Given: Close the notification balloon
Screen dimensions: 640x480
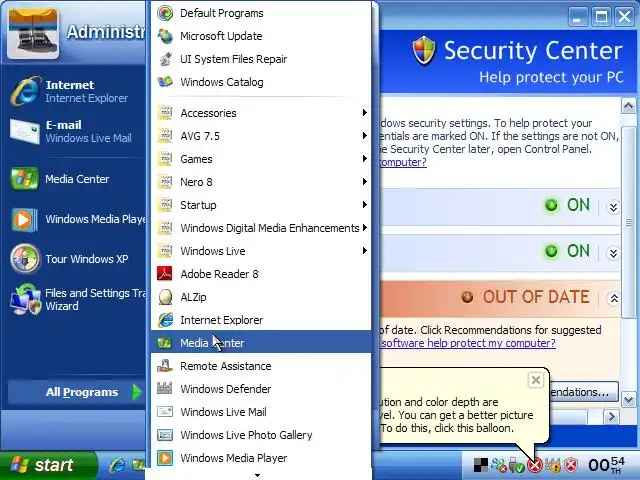Looking at the screenshot, I should (x=536, y=380).
